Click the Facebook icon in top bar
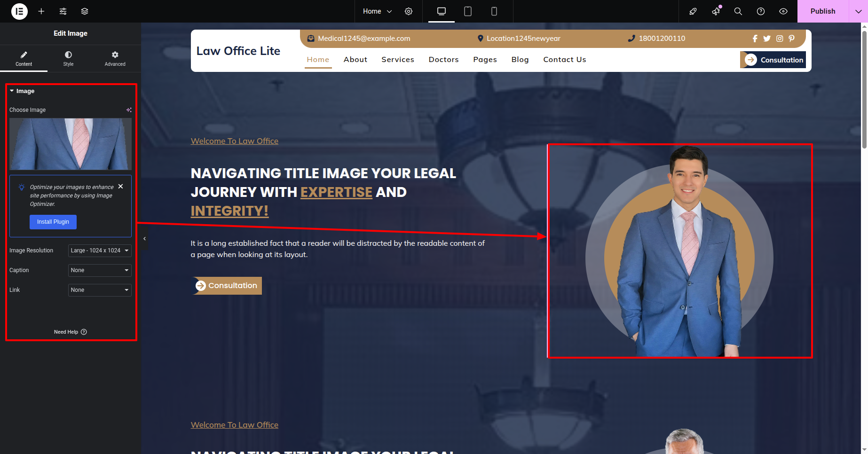Image resolution: width=868 pixels, height=454 pixels. pos(755,39)
